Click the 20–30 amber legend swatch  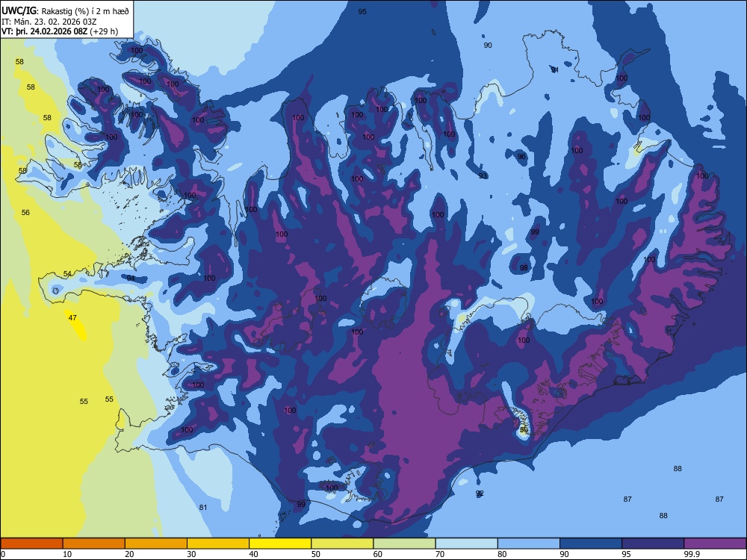pos(156,544)
